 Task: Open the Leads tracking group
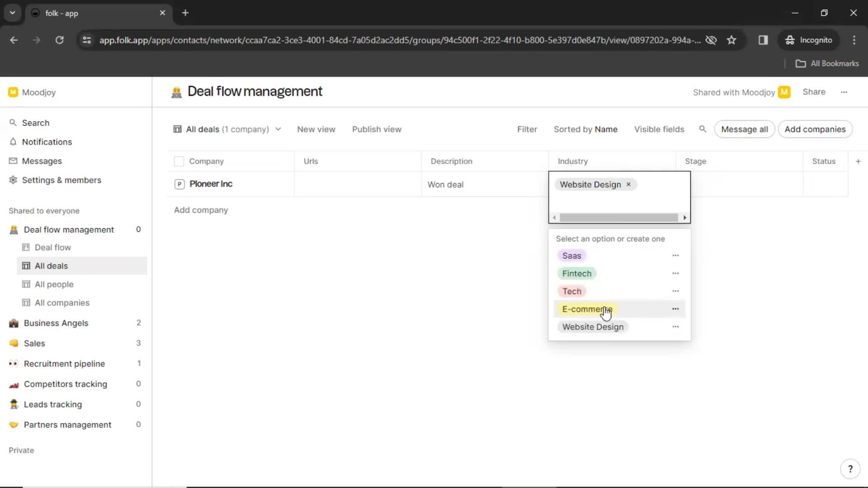tap(53, 404)
